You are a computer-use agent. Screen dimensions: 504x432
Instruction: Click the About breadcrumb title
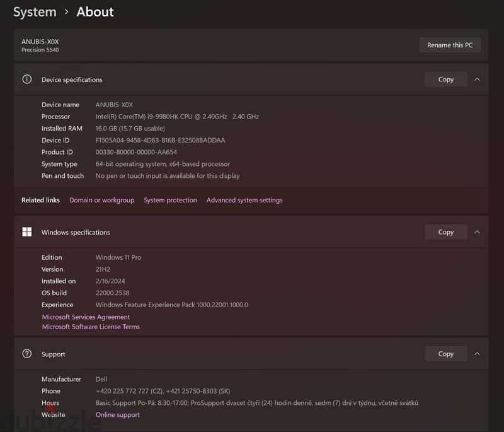click(95, 12)
